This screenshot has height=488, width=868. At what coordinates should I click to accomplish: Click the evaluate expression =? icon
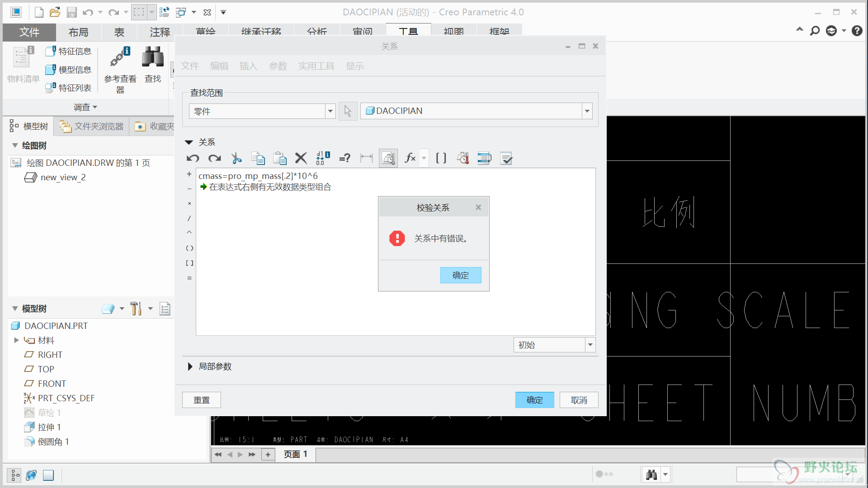(345, 158)
